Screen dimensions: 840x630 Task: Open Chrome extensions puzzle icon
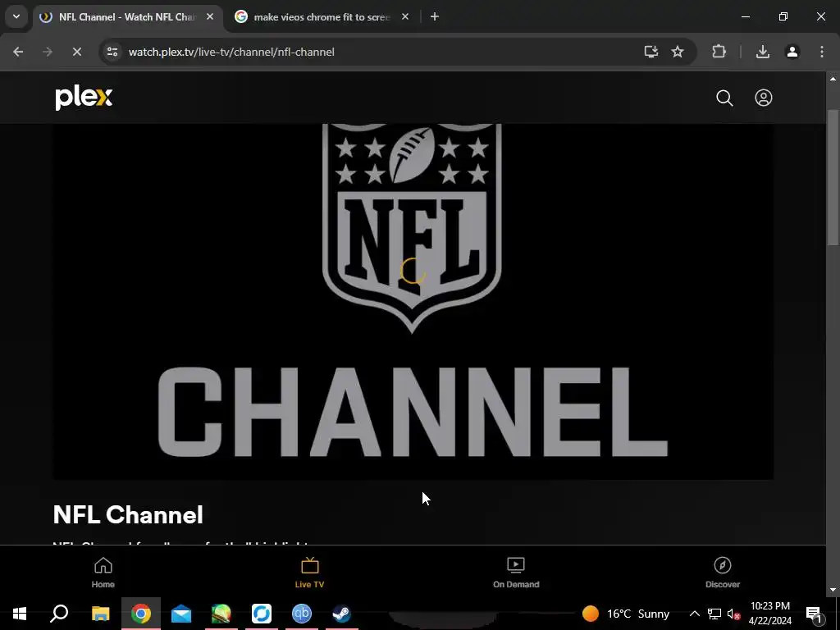(x=719, y=52)
